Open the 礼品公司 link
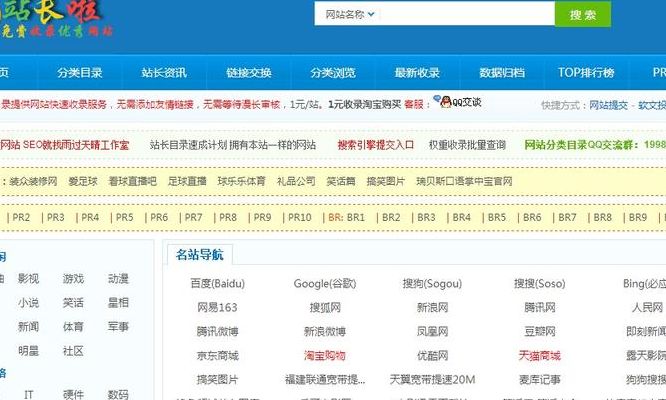The image size is (666, 400). tap(296, 181)
